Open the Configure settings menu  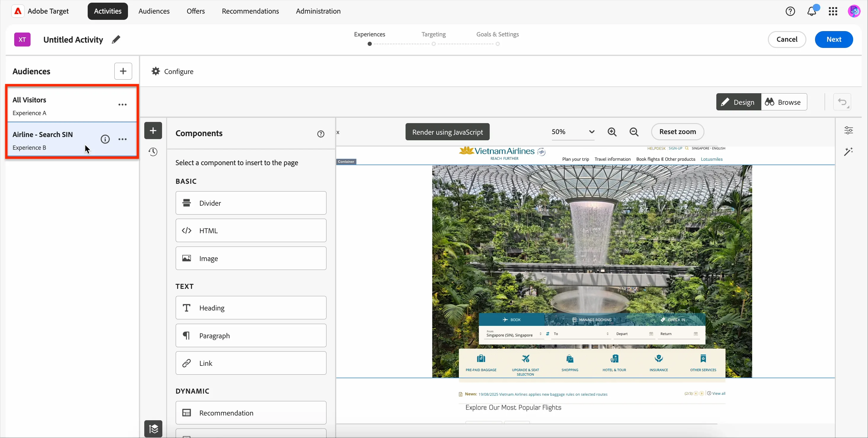coord(172,71)
